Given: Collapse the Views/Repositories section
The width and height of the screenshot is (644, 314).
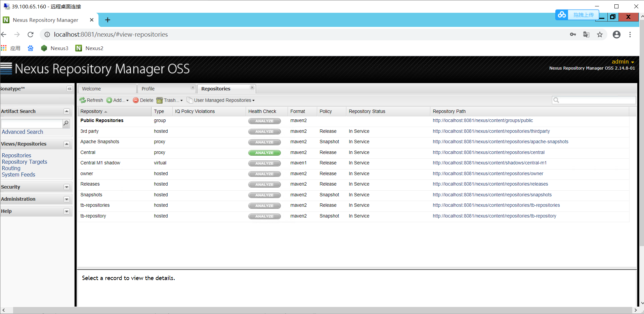Looking at the screenshot, I should pyautogui.click(x=67, y=144).
